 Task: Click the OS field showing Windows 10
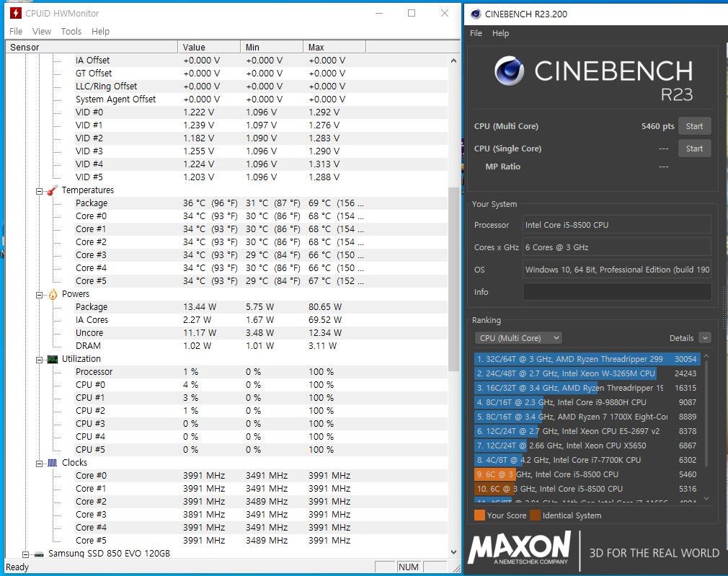pos(616,270)
